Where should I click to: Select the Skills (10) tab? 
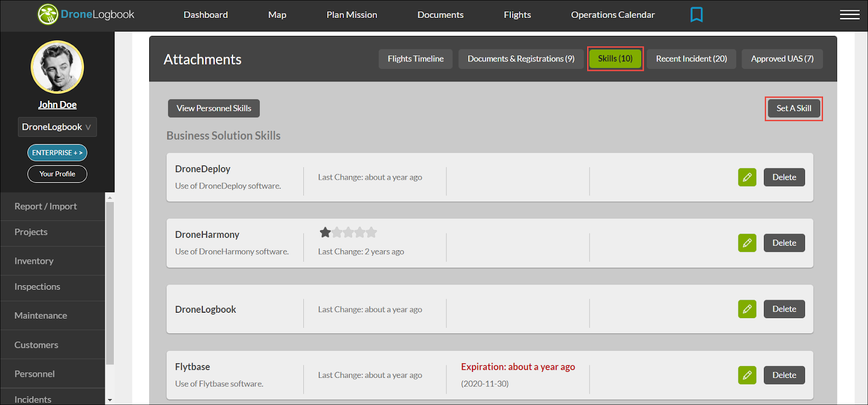(615, 59)
